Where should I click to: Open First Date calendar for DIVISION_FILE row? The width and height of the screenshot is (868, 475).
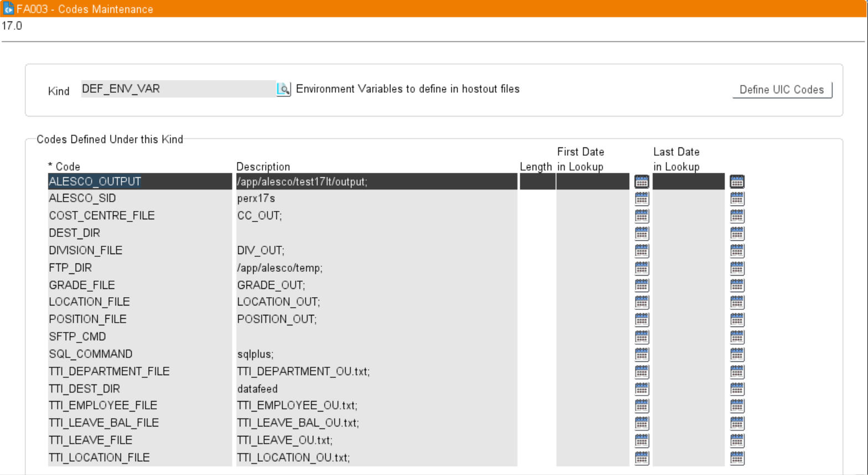(x=641, y=251)
